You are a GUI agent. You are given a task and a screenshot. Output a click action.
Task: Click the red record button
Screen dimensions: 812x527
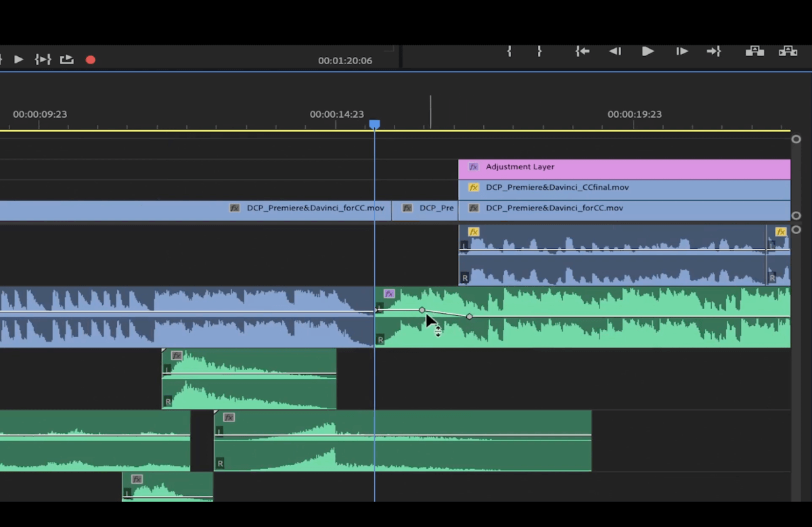pos(90,60)
